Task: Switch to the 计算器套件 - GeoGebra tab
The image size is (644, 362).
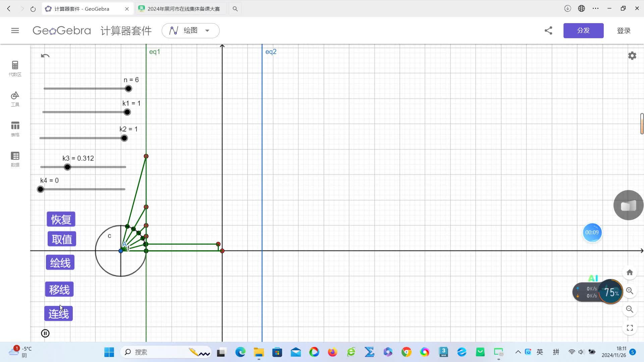Action: pyautogui.click(x=82, y=9)
